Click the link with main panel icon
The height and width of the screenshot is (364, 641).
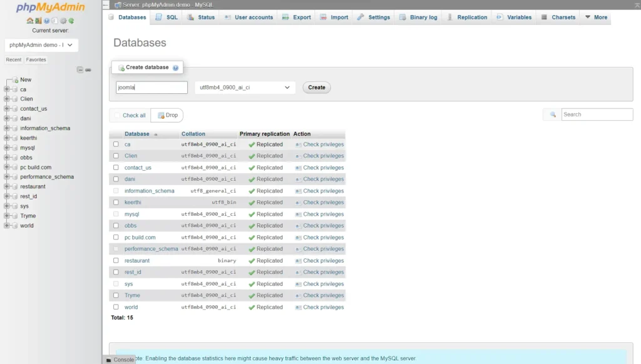(x=88, y=70)
